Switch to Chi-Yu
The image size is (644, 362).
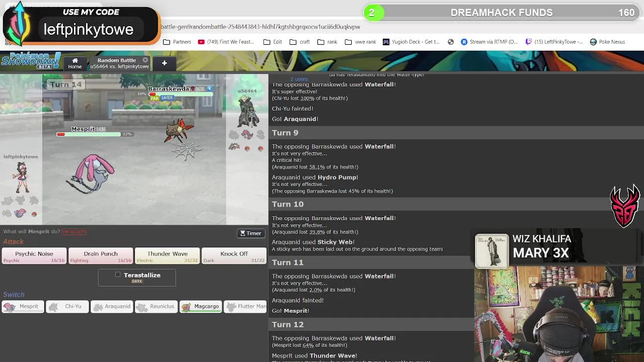(67, 306)
